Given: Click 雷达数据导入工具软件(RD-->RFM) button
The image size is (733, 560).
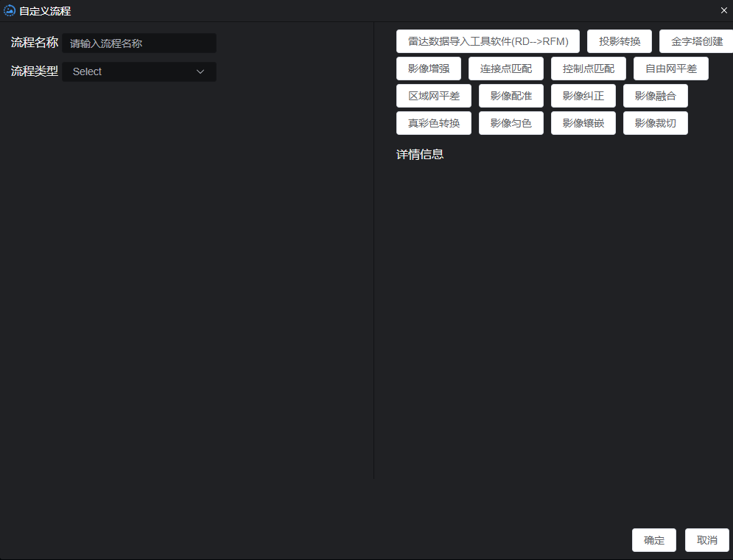Looking at the screenshot, I should [488, 41].
